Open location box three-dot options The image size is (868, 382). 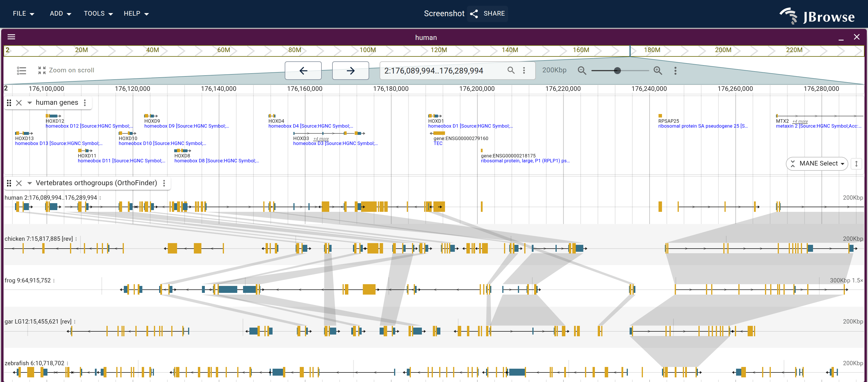[524, 70]
